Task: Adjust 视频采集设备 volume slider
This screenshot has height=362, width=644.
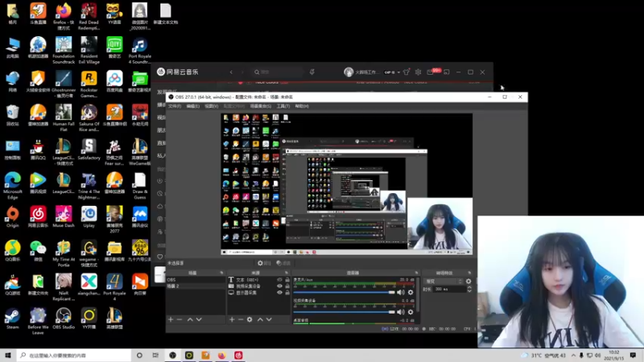Action: click(x=345, y=312)
